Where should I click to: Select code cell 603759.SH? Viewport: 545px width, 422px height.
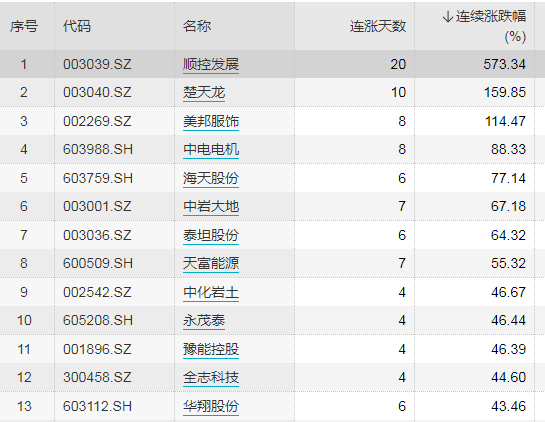coord(98,178)
